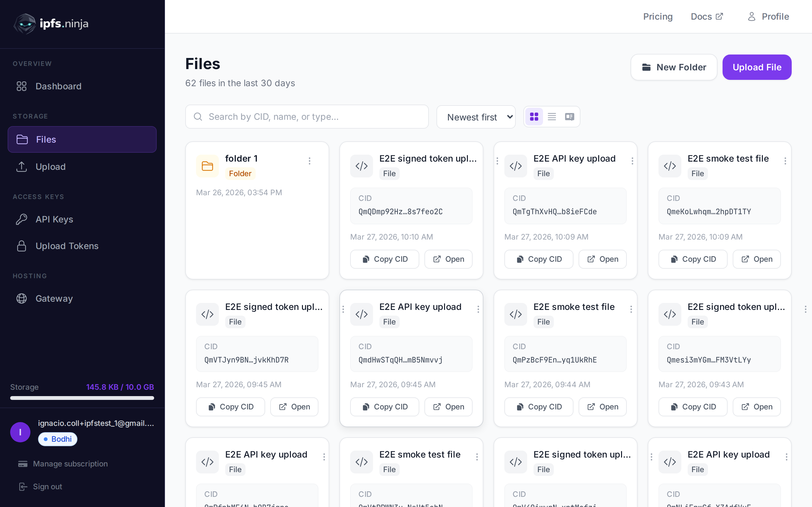The height and width of the screenshot is (507, 812).
Task: Click the search by CID input field
Action: [307, 116]
